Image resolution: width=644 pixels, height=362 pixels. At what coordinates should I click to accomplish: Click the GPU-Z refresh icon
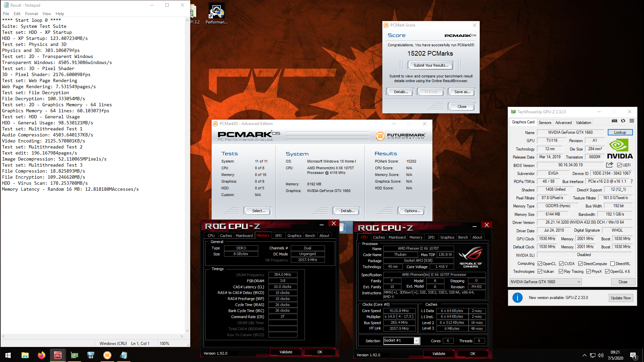coord(623,121)
